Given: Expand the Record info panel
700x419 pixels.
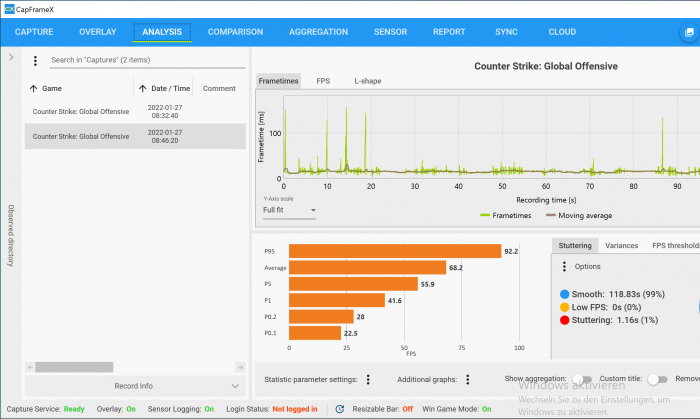Looking at the screenshot, I should (134, 385).
